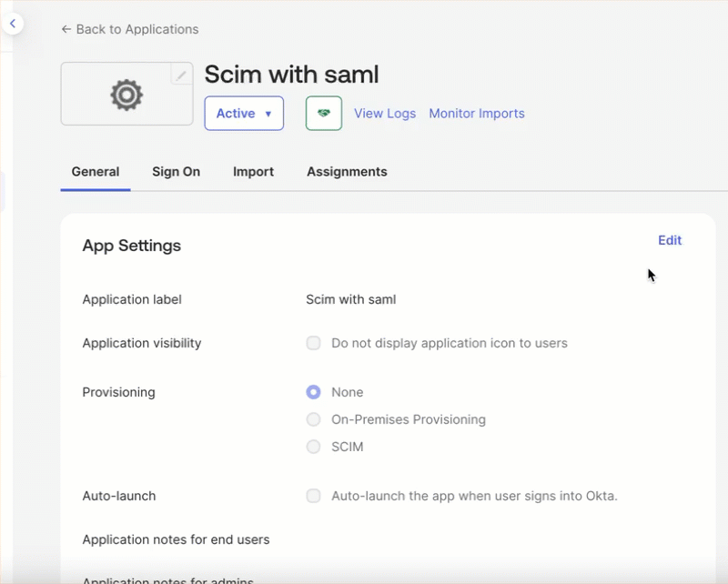The width and height of the screenshot is (728, 584).
Task: Check Do not display application icon to users
Action: tap(313, 343)
